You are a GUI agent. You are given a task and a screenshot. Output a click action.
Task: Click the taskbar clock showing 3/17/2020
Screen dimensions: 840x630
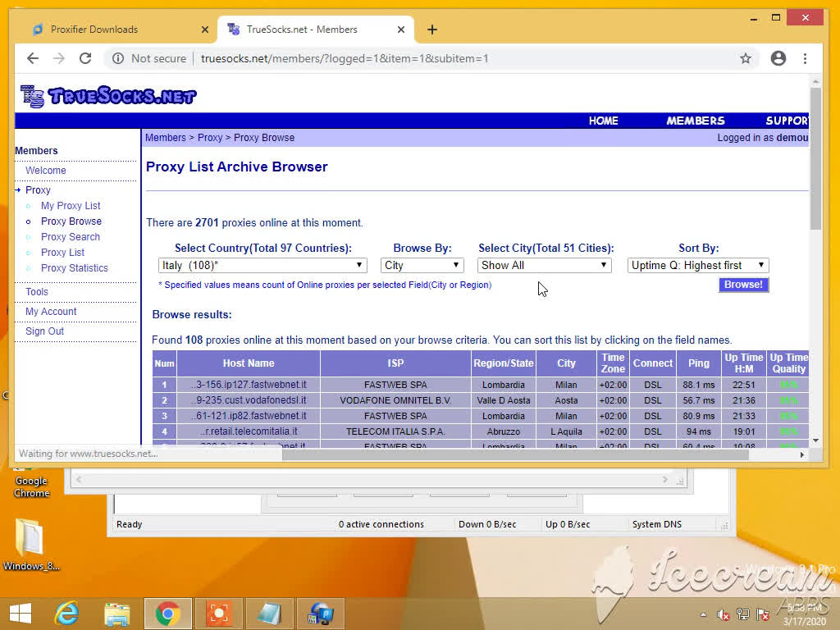(x=804, y=614)
